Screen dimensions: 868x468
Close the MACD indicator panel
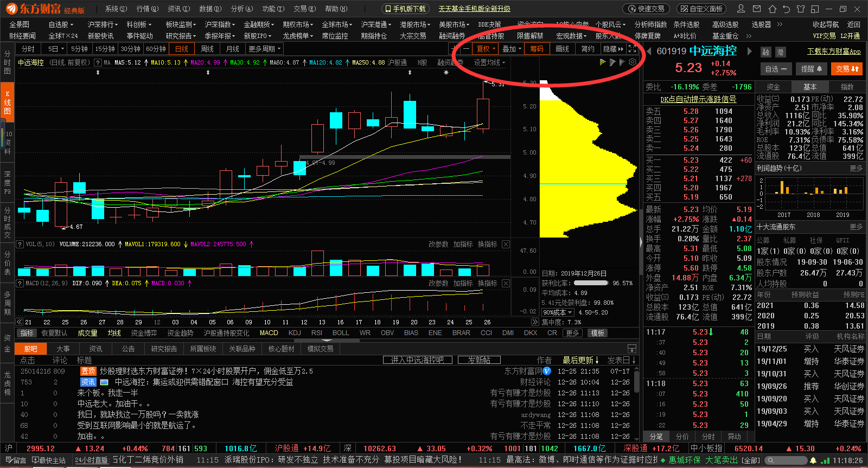tap(506, 284)
